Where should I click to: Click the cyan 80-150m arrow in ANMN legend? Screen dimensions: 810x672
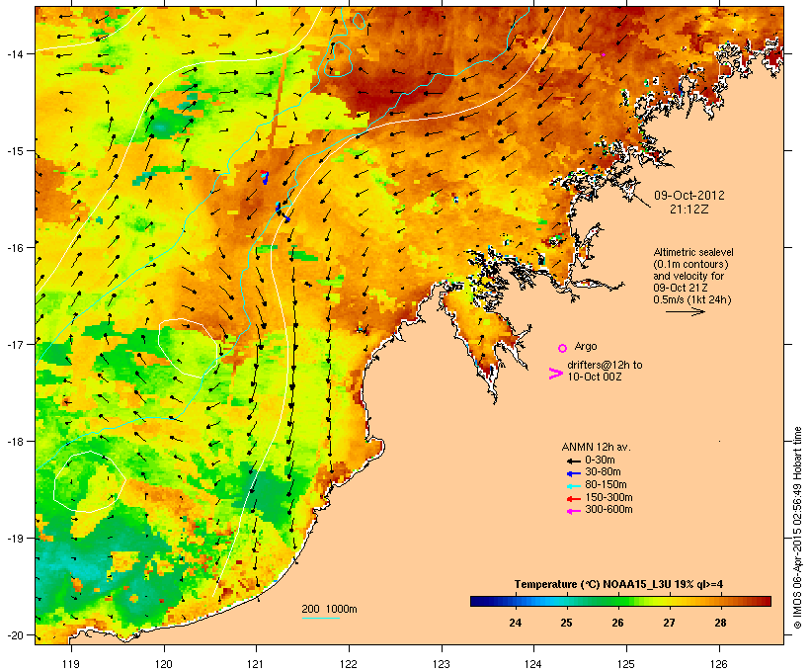pyautogui.click(x=573, y=486)
